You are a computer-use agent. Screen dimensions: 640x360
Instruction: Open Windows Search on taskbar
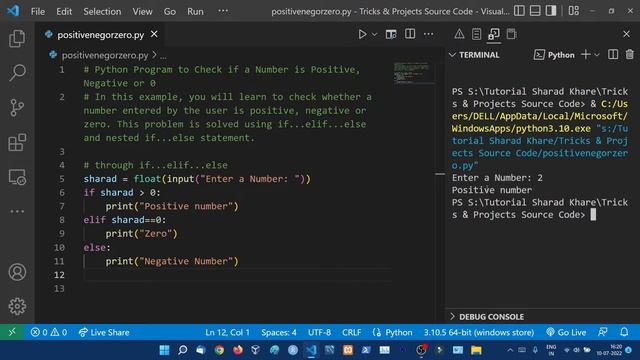[182, 350]
